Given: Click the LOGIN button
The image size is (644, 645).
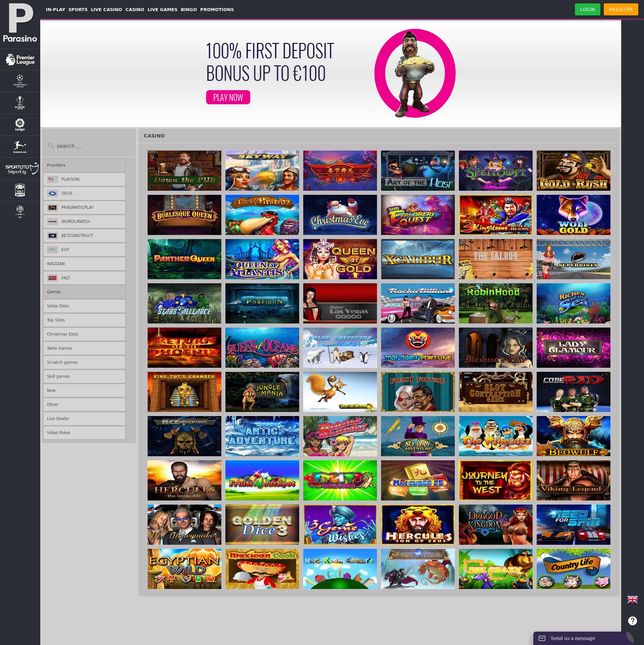Looking at the screenshot, I should tap(588, 9).
